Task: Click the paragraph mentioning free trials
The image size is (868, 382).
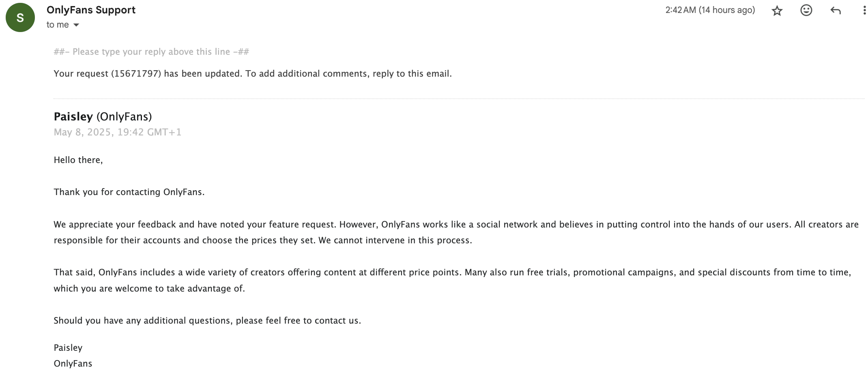Action: pos(452,280)
